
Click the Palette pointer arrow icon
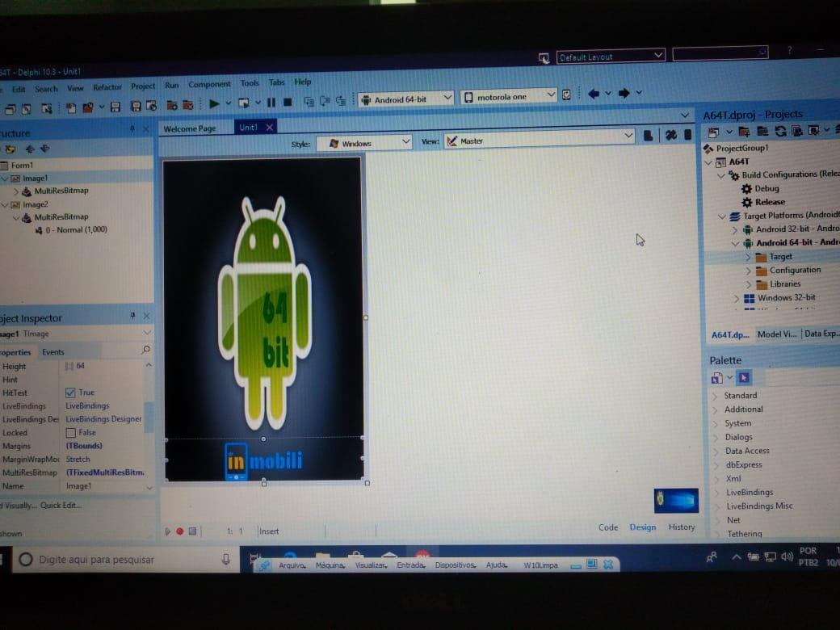coord(744,378)
